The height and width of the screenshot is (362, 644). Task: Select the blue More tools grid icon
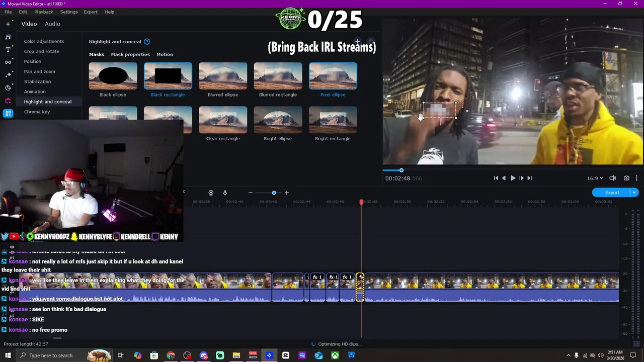click(x=8, y=114)
